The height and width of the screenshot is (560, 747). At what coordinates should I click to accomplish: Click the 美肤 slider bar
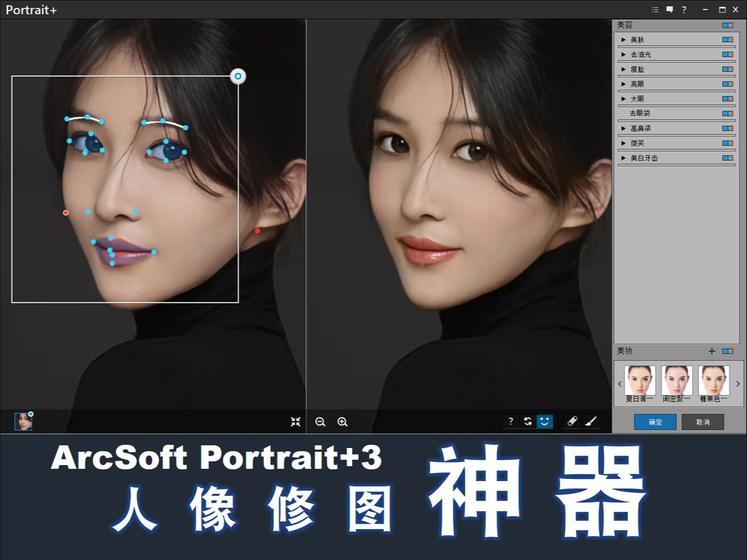[x=677, y=47]
